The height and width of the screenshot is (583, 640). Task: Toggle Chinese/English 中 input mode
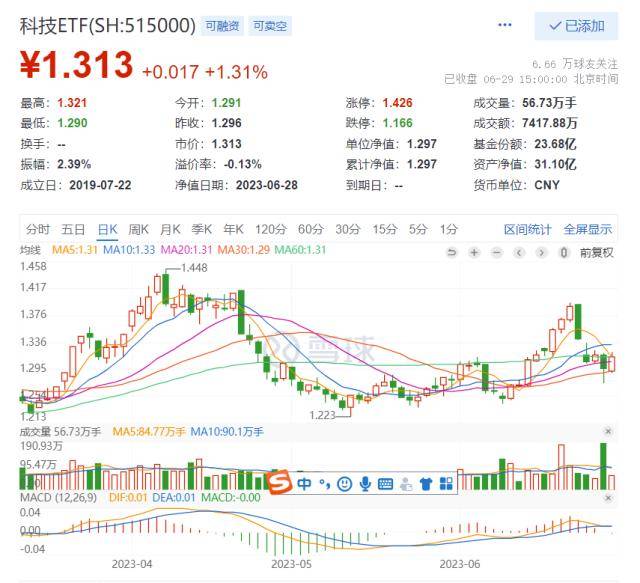click(x=304, y=484)
